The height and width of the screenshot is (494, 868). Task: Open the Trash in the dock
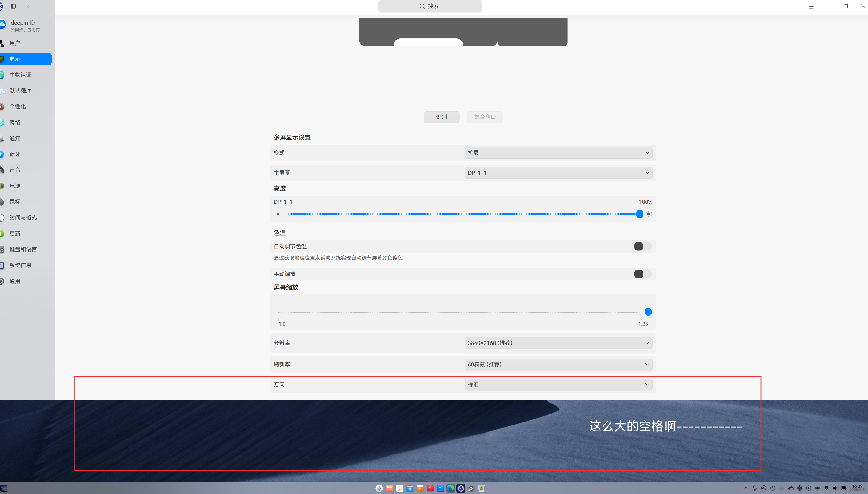(x=481, y=488)
